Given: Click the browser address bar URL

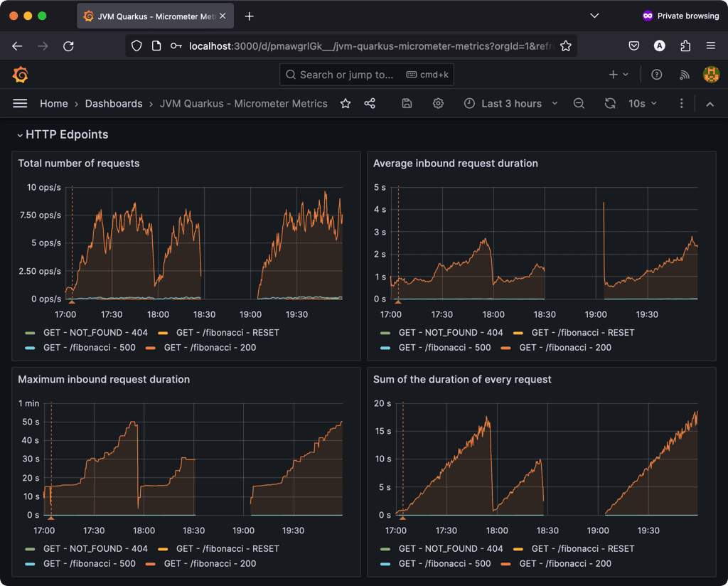Looking at the screenshot, I should 371,46.
